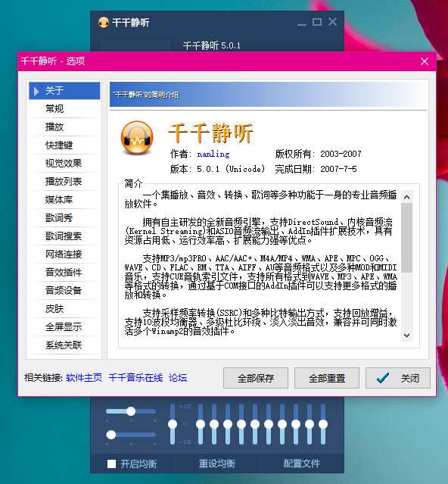
Task: Click the 千千静听 5.0.1 title in player
Action: coord(211,45)
